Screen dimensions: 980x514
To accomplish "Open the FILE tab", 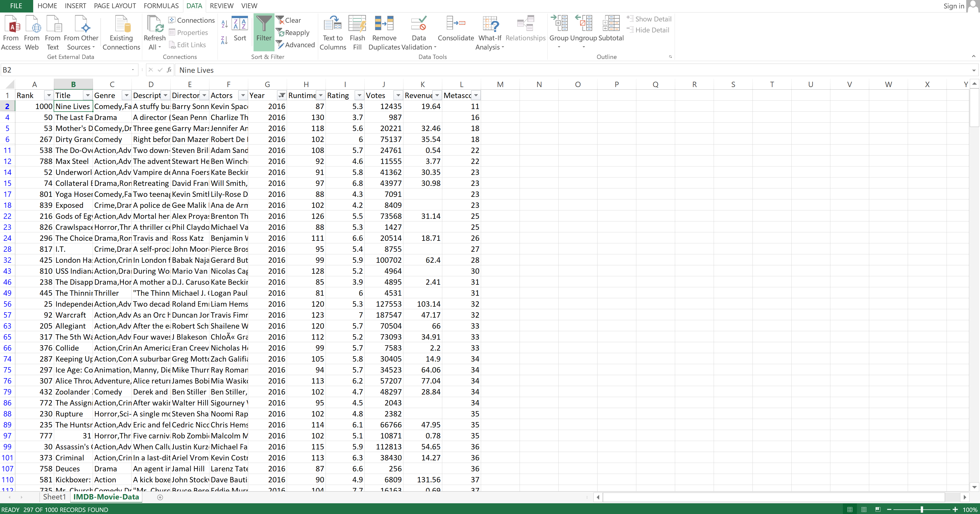I will [16, 6].
